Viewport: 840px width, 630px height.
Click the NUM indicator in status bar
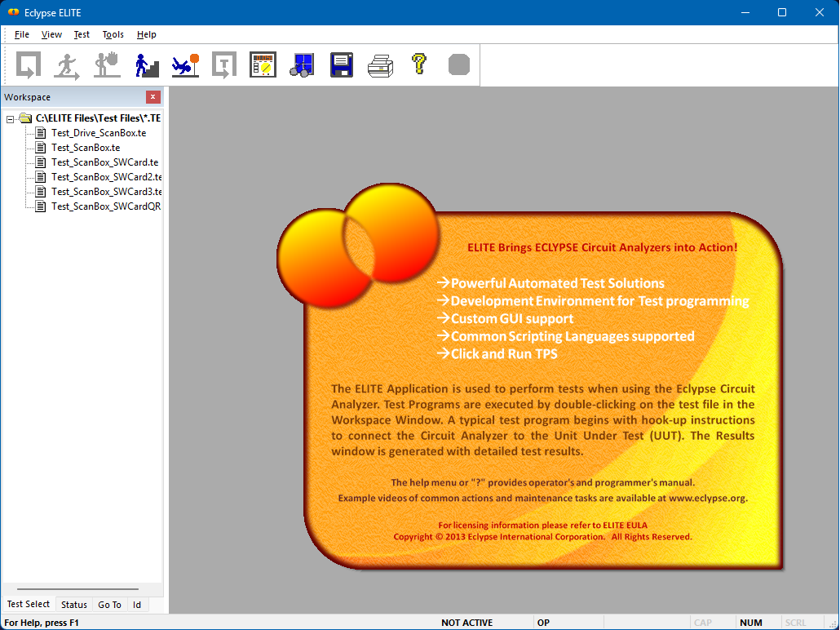pos(751,623)
